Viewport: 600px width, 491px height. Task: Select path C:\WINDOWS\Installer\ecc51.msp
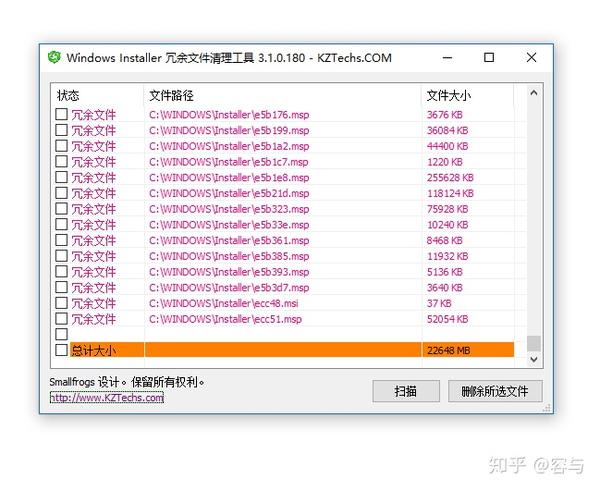click(225, 319)
